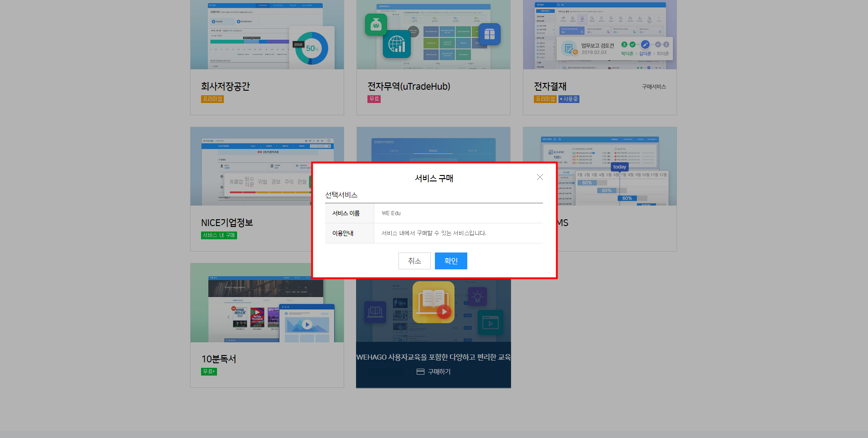Image resolution: width=868 pixels, height=438 pixels.
Task: Click the 50% donut chart in 회사저장공간
Action: click(312, 48)
